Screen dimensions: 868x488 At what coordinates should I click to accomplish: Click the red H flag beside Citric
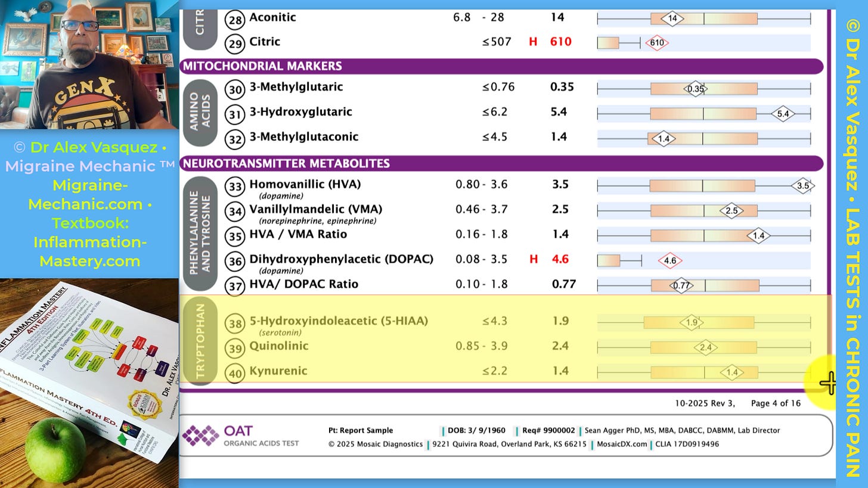pyautogui.click(x=534, y=42)
